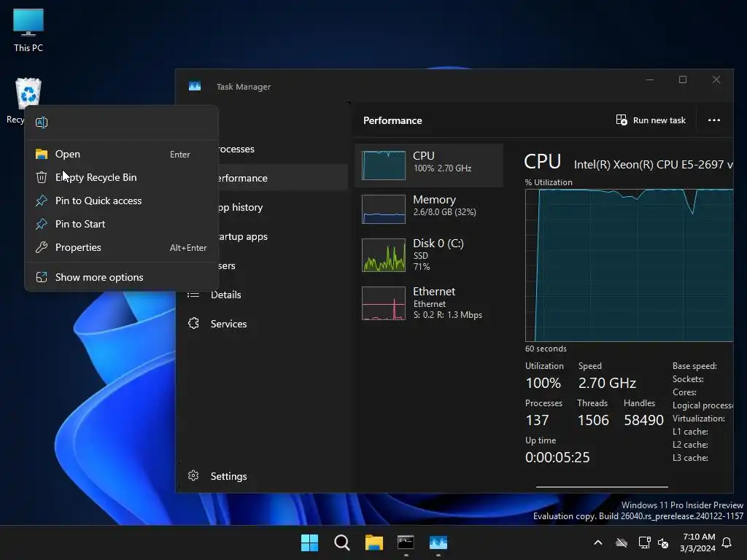Click the OneDrive cloud tray icon
The width and height of the screenshot is (747, 560).
[x=622, y=542]
